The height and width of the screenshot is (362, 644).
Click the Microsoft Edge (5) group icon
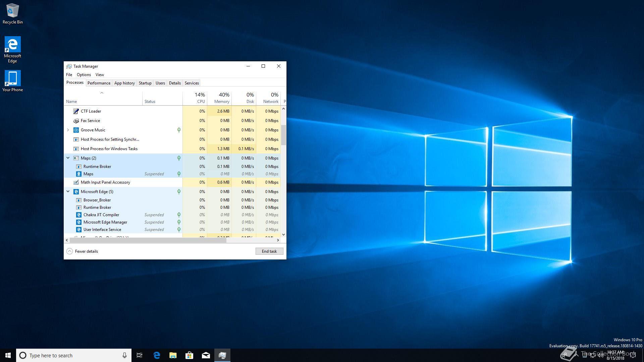pyautogui.click(x=76, y=192)
